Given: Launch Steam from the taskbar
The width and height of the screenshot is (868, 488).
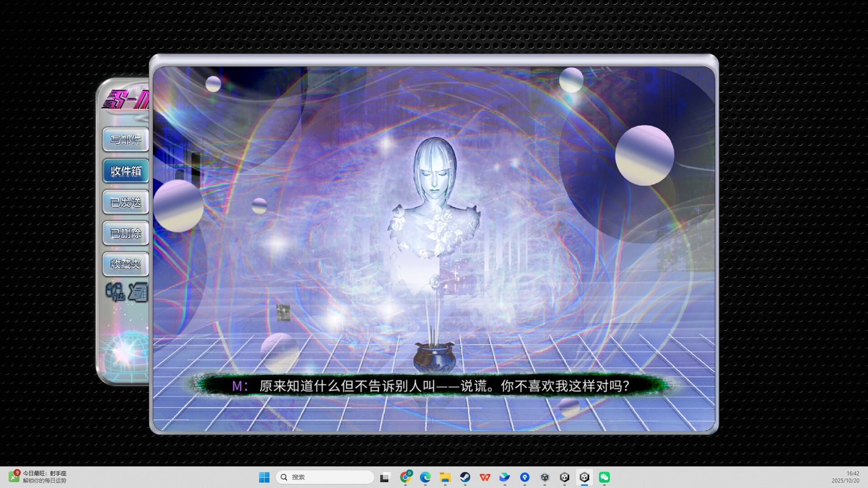Looking at the screenshot, I should (466, 477).
